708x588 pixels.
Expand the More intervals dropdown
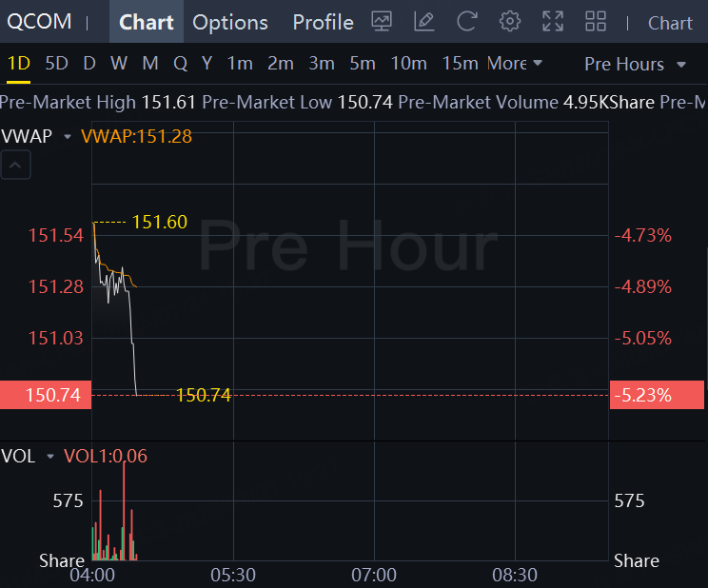point(515,64)
